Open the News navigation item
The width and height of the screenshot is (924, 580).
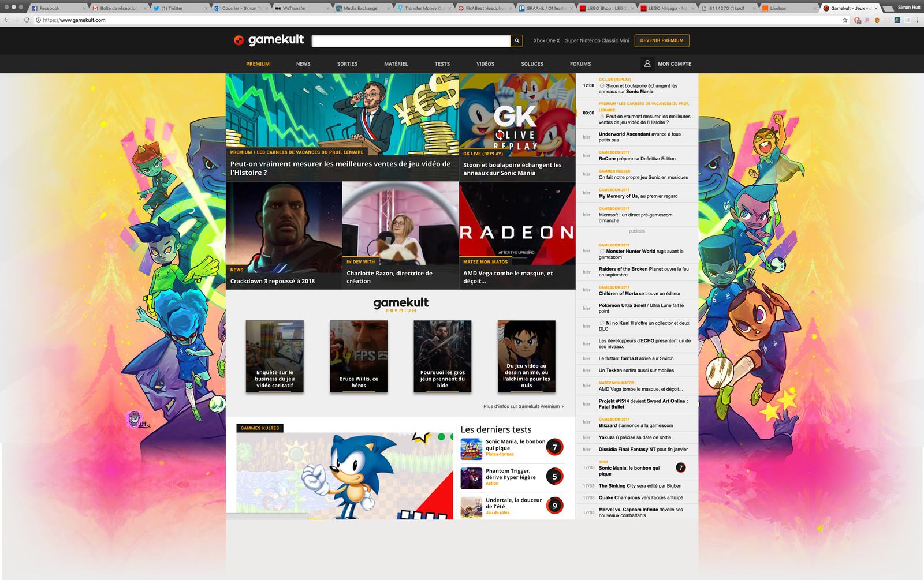click(303, 64)
